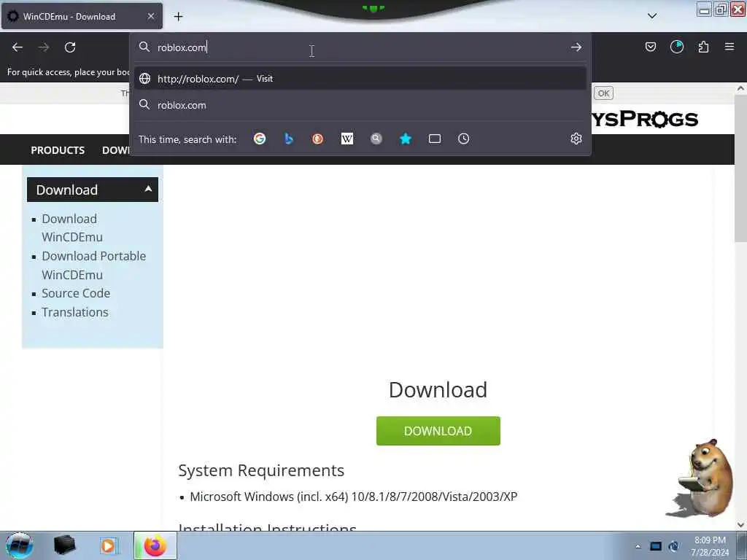Open the Firefox account icon
747x560 pixels.
(x=676, y=47)
